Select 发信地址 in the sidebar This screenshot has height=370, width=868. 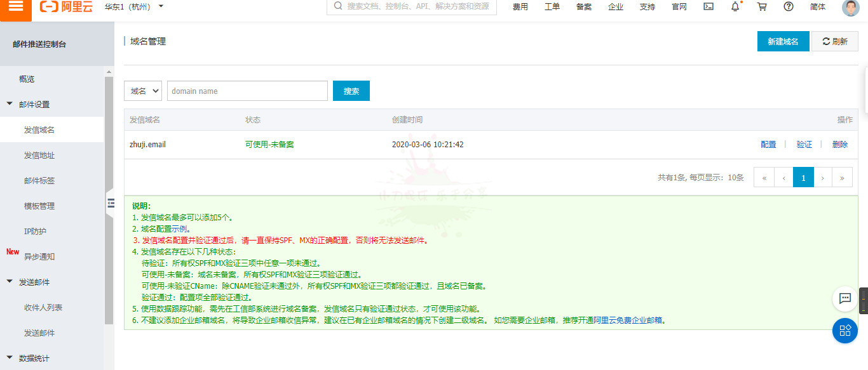tap(39, 155)
